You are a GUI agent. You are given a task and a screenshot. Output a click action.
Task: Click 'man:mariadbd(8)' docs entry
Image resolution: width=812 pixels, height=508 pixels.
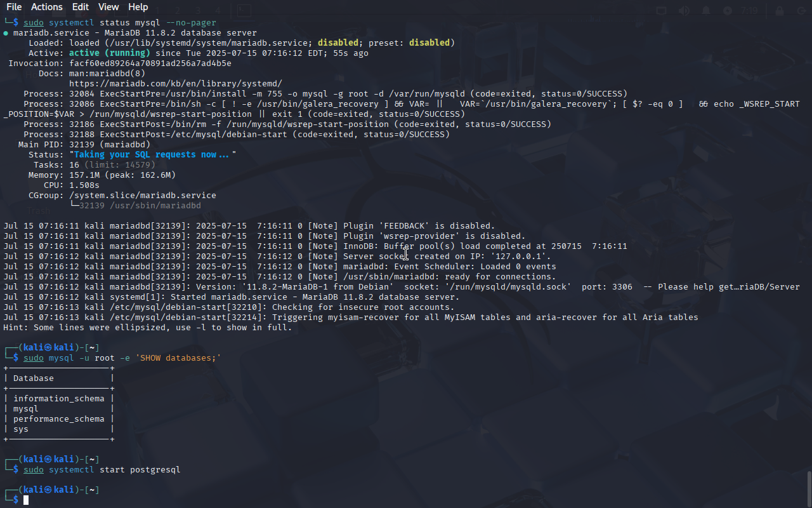click(107, 74)
